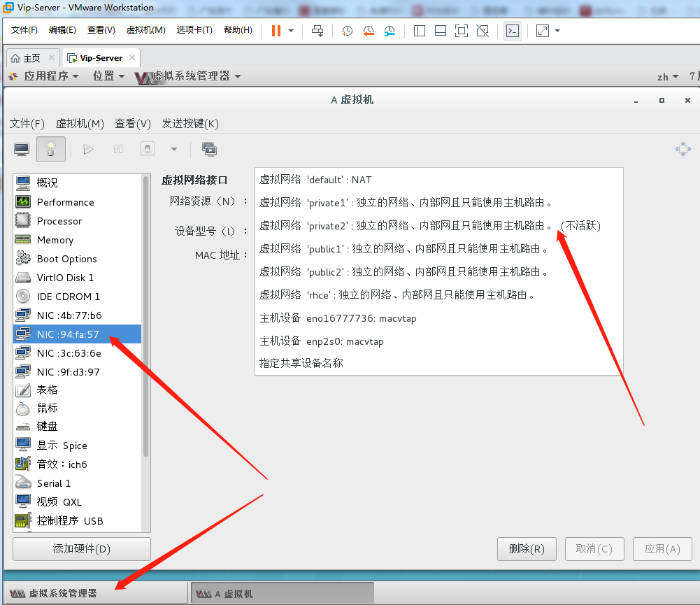Click console view icon in VMware toolbar
Screen dimensions: 700x605
click(513, 31)
